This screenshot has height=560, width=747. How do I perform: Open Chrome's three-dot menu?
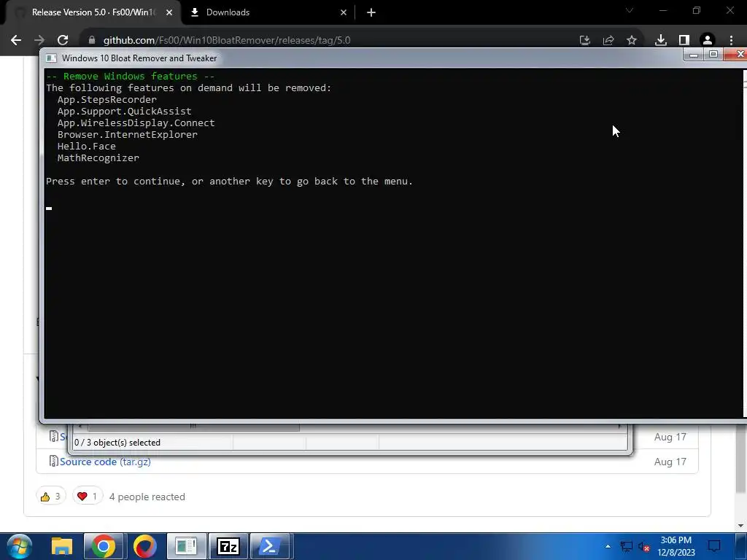tap(731, 41)
